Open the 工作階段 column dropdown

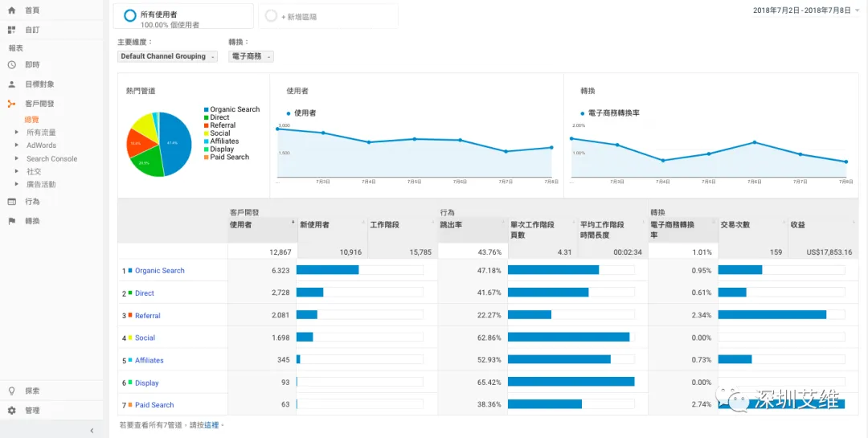point(433,222)
